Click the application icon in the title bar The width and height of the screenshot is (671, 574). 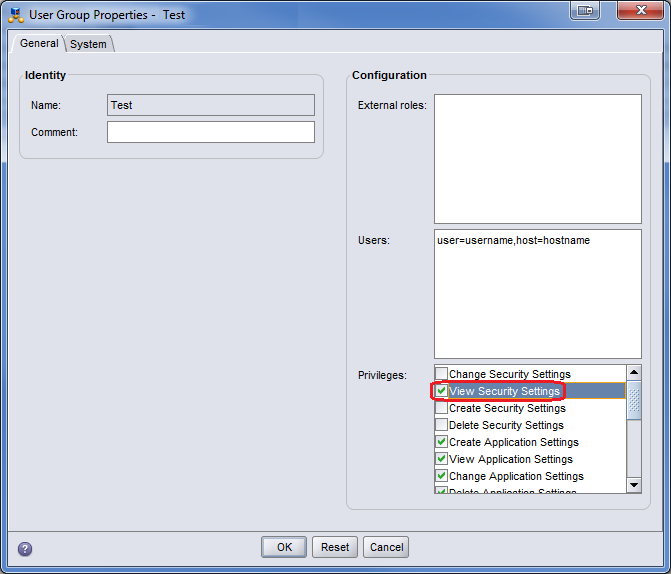[x=16, y=15]
